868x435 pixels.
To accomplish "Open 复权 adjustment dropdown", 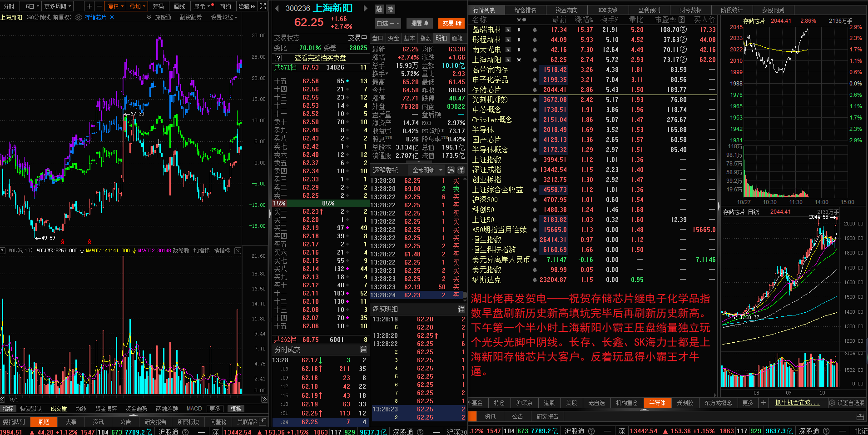I will coord(115,6).
